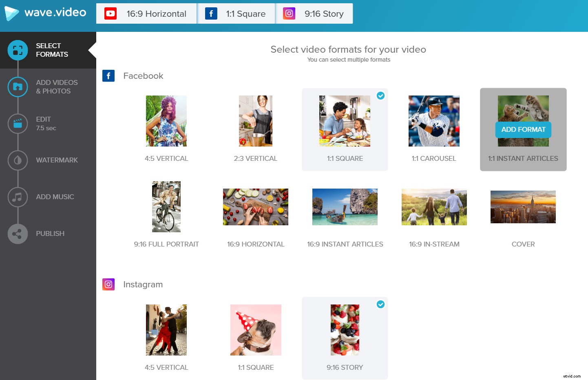Click the Facebook section icon
Viewport: 588px width, 380px height.
[108, 76]
